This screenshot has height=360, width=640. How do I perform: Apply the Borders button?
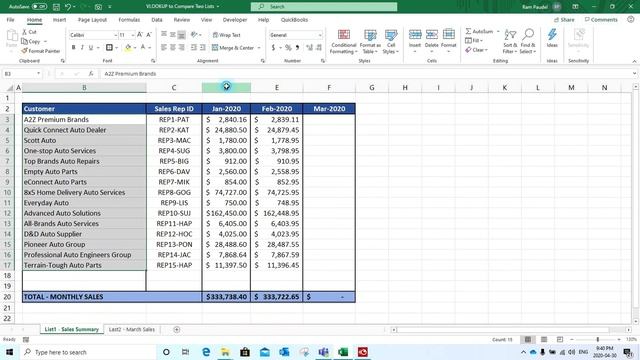109,48
